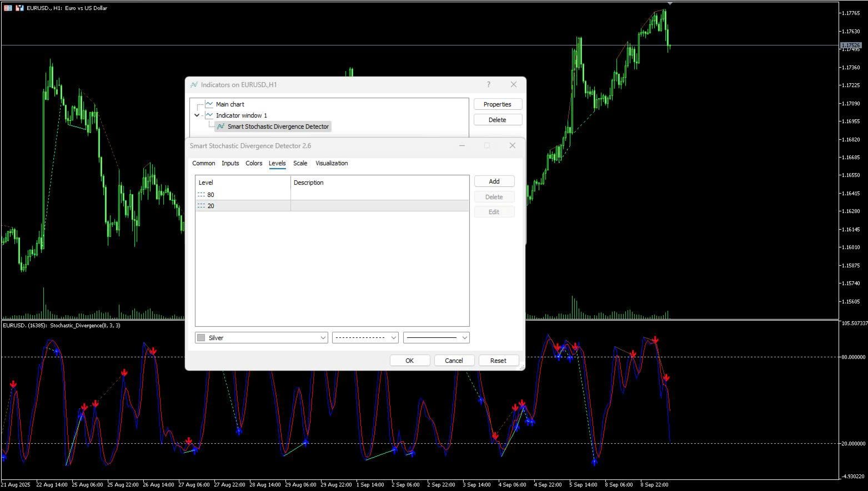This screenshot has width=868, height=491.
Task: Click Indicators dialog title bar icon
Action: (194, 85)
